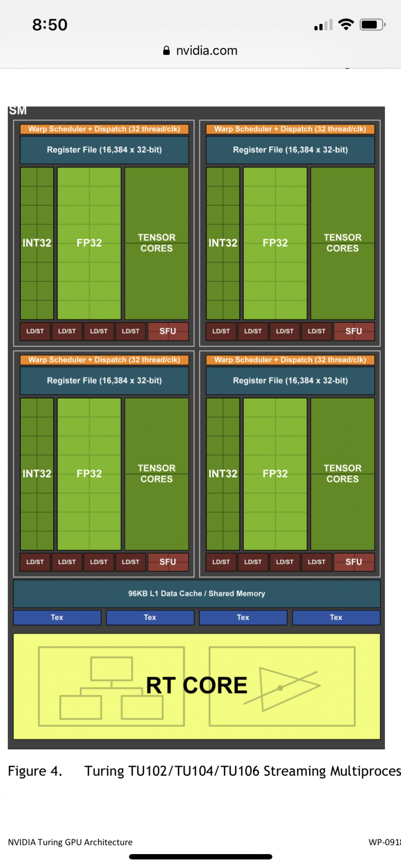Select the TENSOR CORES block in bottom-left partition

tap(157, 474)
